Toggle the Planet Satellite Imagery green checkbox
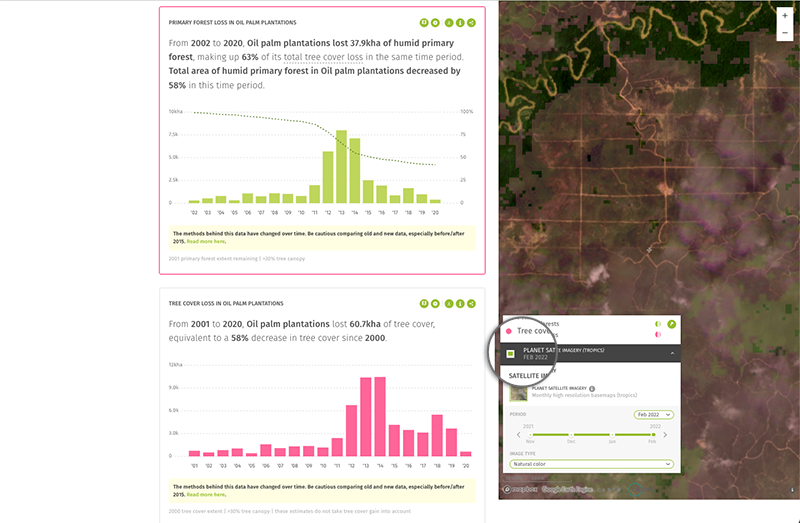 click(510, 353)
